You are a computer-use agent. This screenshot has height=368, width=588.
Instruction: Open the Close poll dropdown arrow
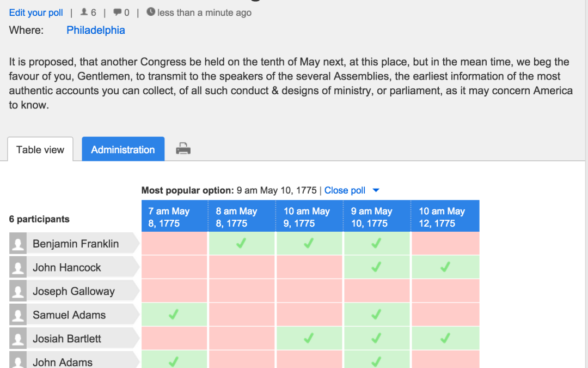[376, 190]
